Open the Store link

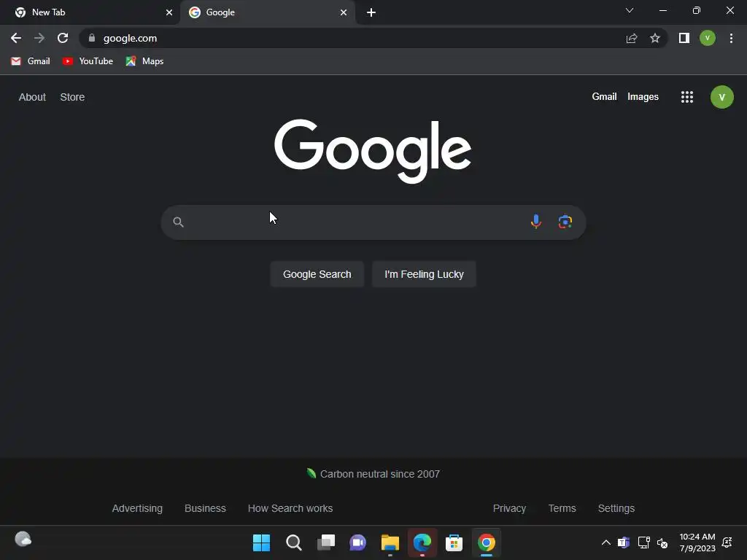tap(72, 97)
